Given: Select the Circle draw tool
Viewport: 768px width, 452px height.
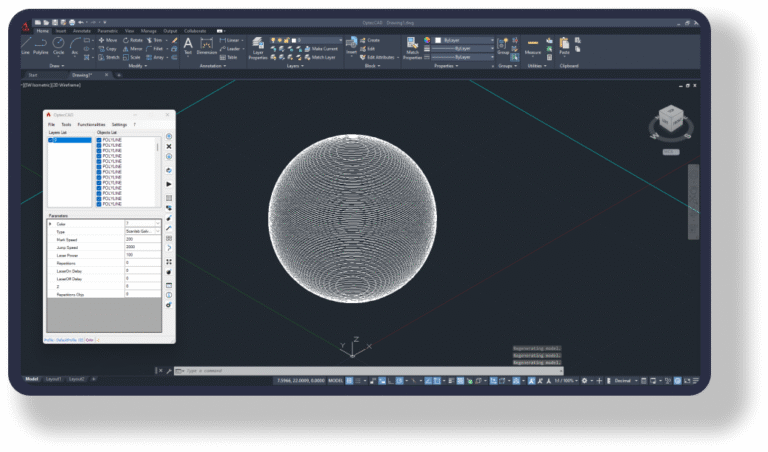Looking at the screenshot, I should click(x=58, y=46).
